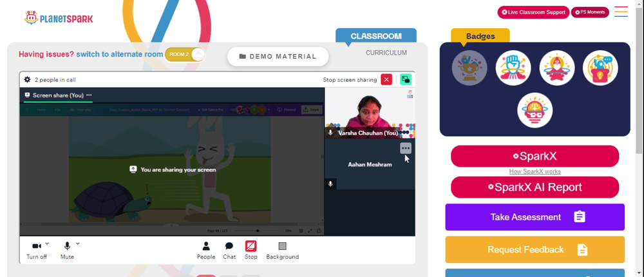
Task: Click Varsha Chauhan's microphone icon
Action: (x=330, y=133)
